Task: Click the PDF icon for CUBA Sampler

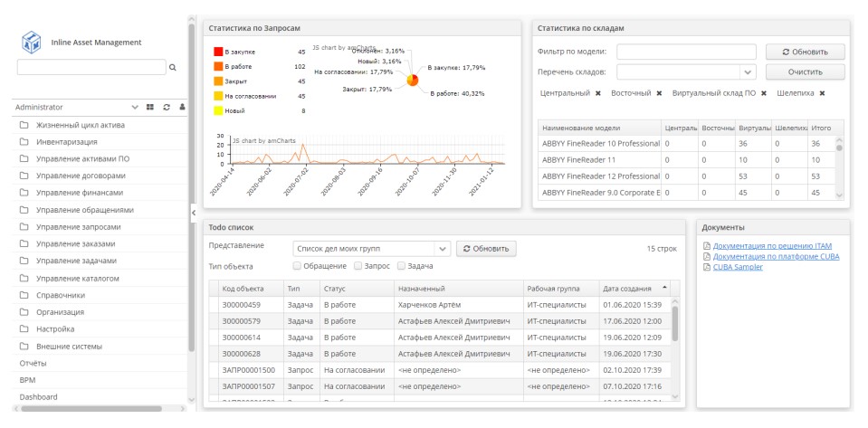Action: [706, 267]
